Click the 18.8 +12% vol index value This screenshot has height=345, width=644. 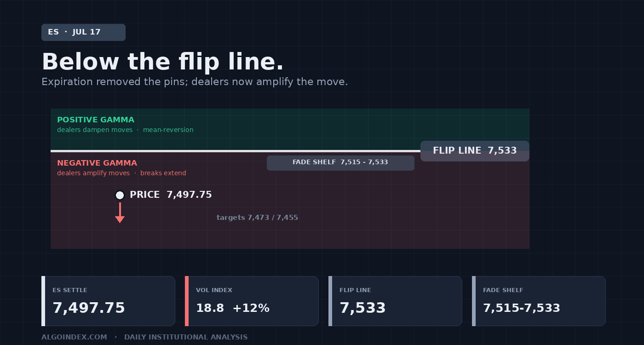(233, 308)
